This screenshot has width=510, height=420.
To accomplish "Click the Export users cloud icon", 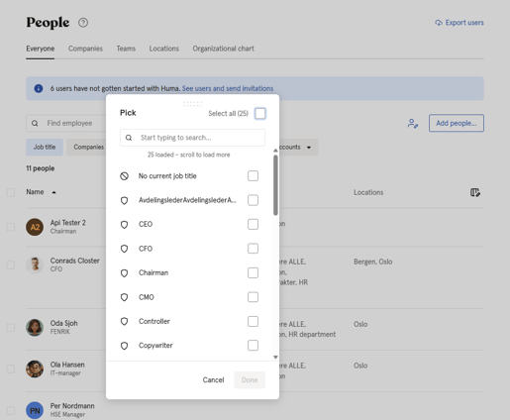I will [439, 23].
